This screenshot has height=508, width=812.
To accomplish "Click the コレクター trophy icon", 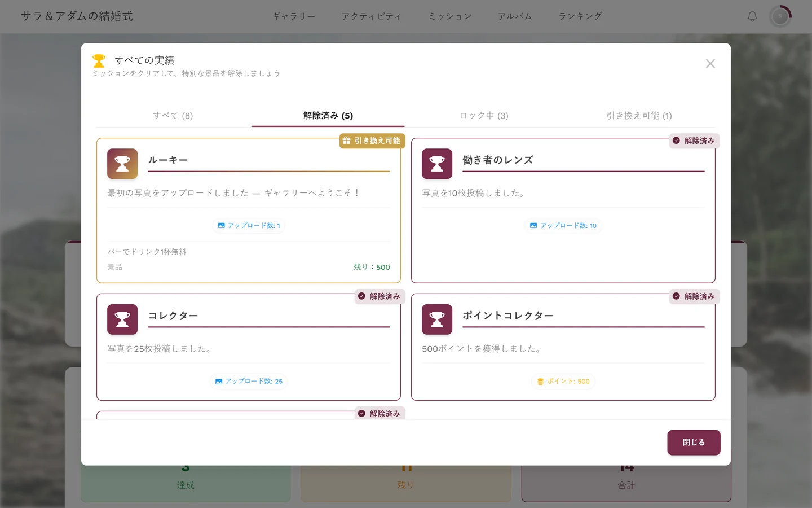I will tap(122, 319).
